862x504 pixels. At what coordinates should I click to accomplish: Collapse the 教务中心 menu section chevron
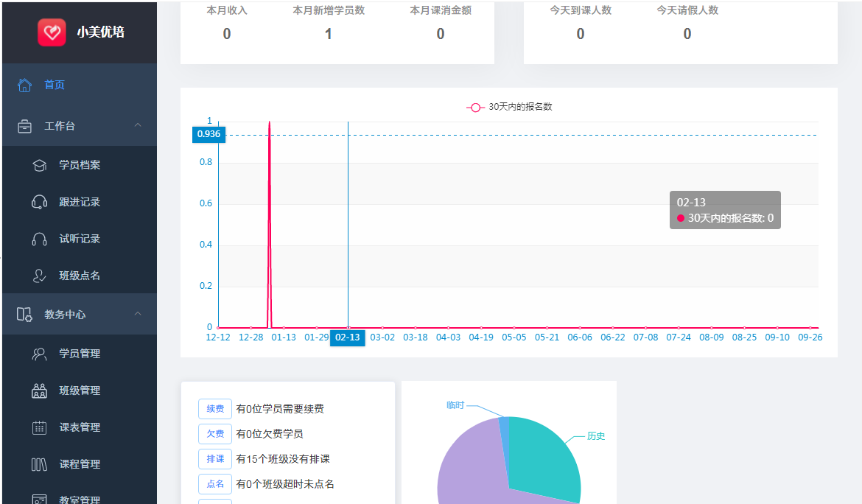tap(138, 315)
